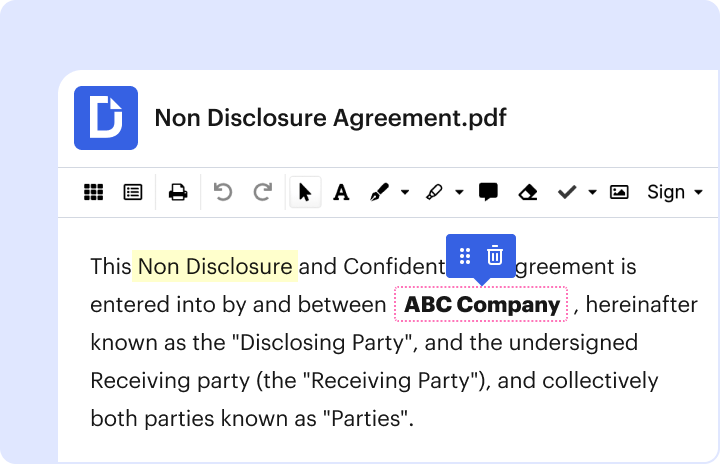Click the drag handle above ABC Company
720x464 pixels.
465,255
